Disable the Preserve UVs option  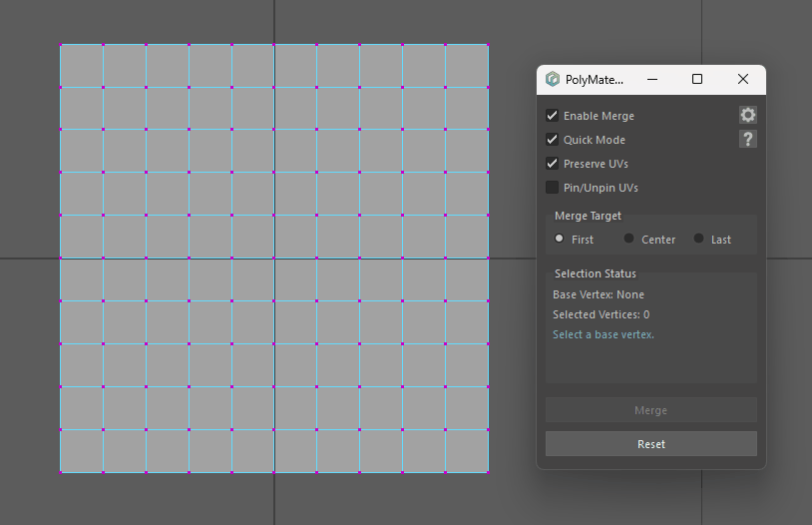point(553,164)
